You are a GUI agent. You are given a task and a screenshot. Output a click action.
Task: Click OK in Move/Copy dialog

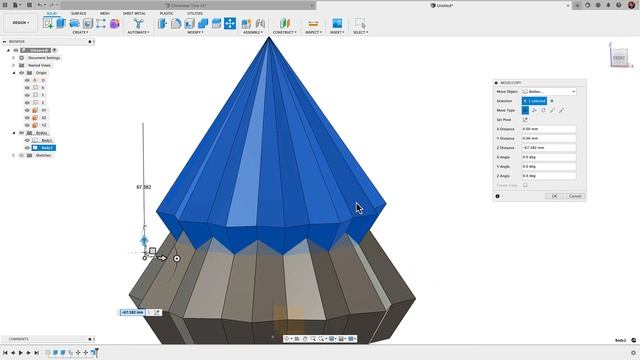tap(554, 196)
